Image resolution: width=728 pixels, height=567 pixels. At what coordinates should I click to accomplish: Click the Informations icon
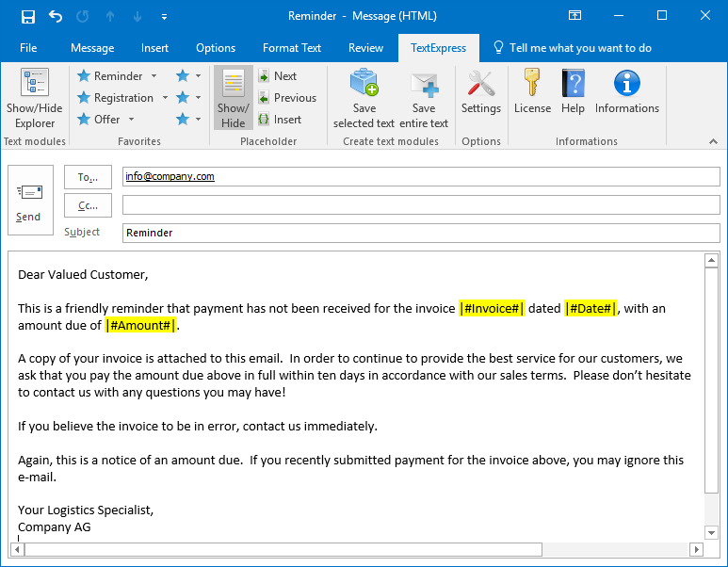(626, 86)
